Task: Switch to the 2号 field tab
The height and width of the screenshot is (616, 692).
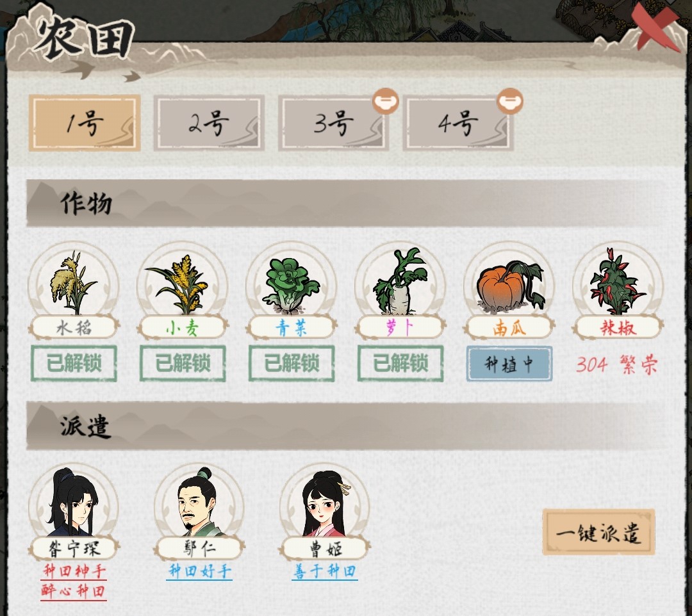Action: 209,123
